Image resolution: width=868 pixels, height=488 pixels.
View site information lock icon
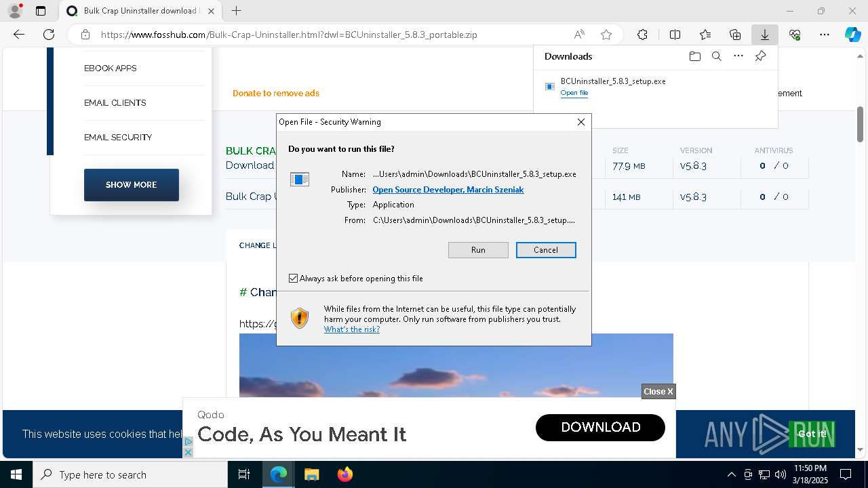point(85,35)
